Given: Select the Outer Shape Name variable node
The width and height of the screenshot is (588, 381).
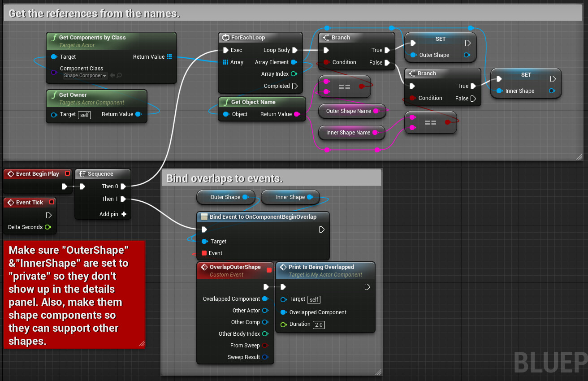Looking at the screenshot, I should tap(352, 111).
